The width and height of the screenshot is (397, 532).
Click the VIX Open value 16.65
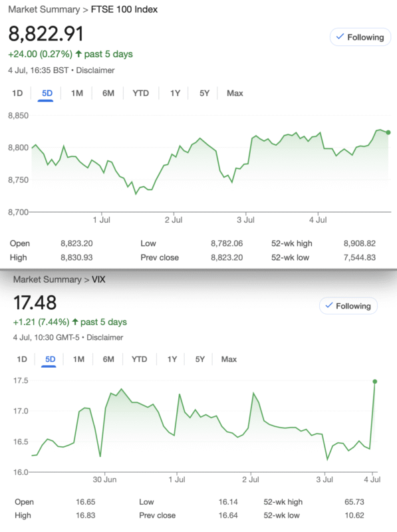click(86, 502)
